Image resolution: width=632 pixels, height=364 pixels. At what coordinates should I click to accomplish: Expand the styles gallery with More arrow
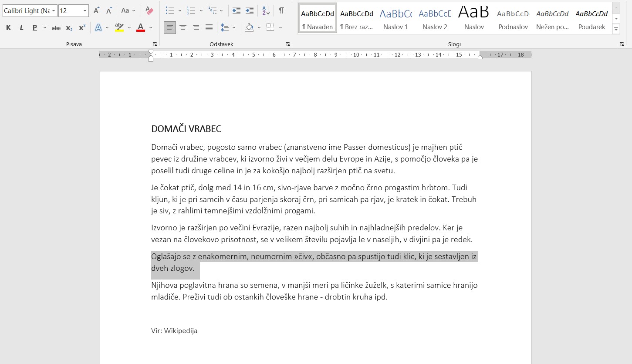point(616,29)
